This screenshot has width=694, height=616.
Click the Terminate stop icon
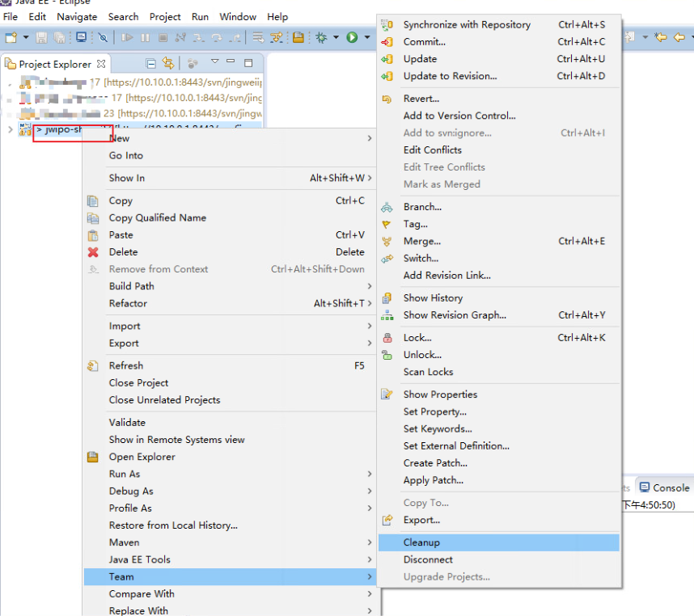point(162,36)
